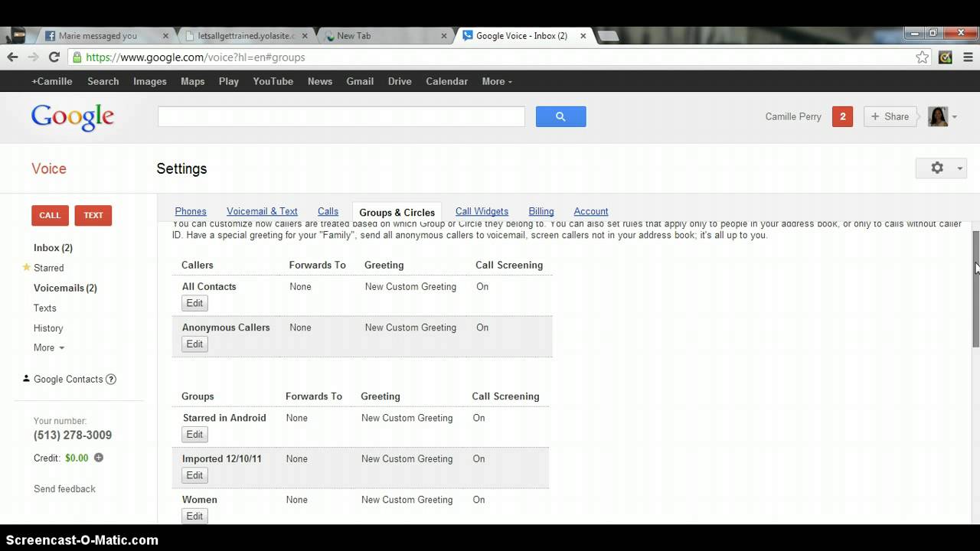This screenshot has height=551, width=980.
Task: Click the Google search input field
Action: 341,116
